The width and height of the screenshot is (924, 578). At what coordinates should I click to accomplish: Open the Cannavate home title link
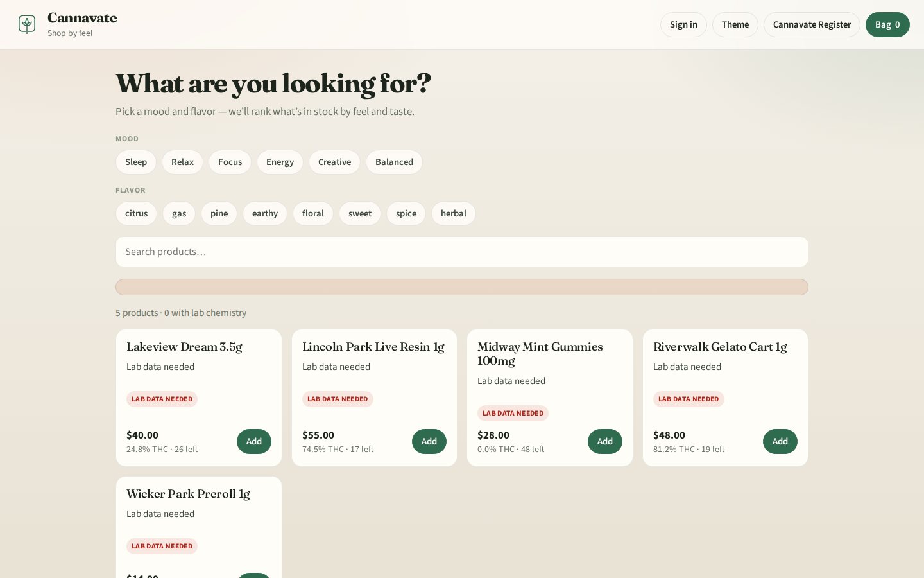coord(82,18)
